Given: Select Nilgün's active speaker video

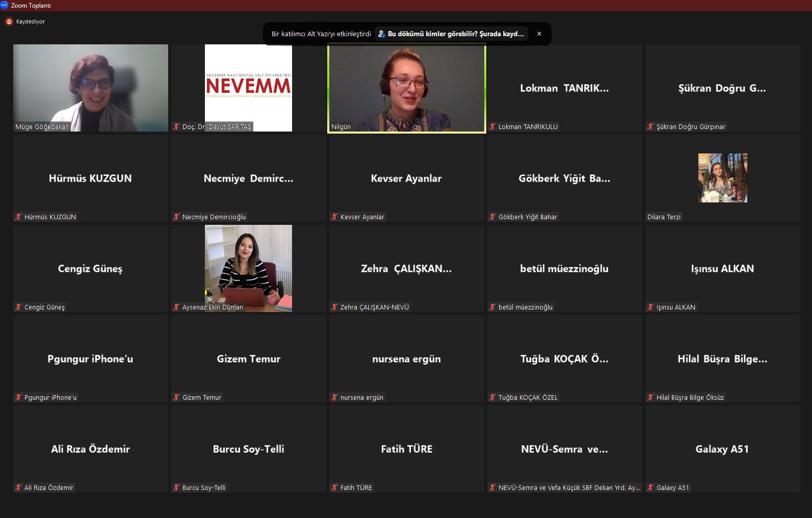Looking at the screenshot, I should 406,88.
